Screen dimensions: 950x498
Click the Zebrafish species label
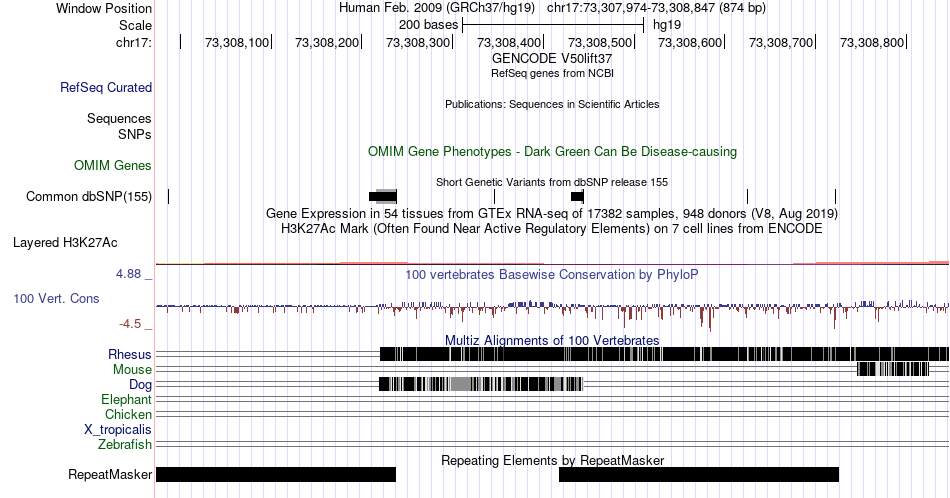[x=125, y=445]
